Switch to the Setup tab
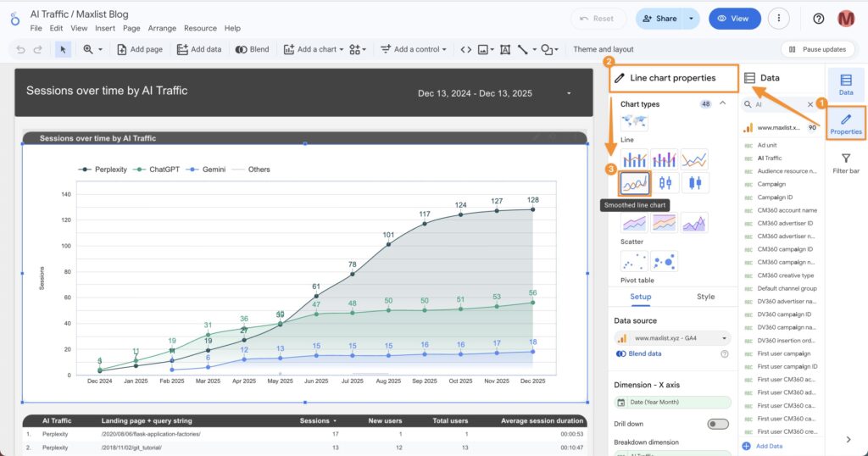Viewport: 868px width, 456px height. 641,297
